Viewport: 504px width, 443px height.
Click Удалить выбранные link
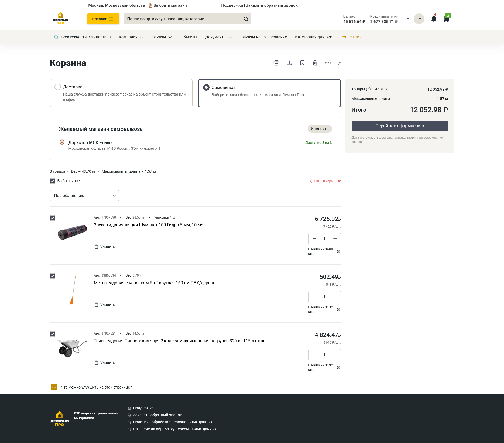(x=325, y=181)
